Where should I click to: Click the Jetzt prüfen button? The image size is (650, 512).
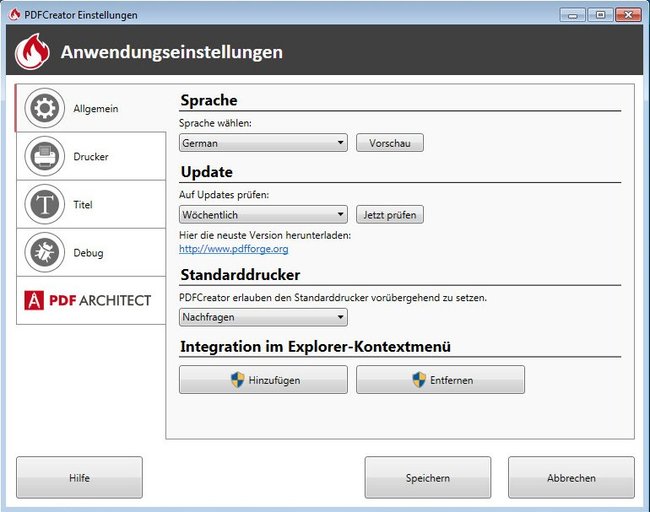[390, 214]
